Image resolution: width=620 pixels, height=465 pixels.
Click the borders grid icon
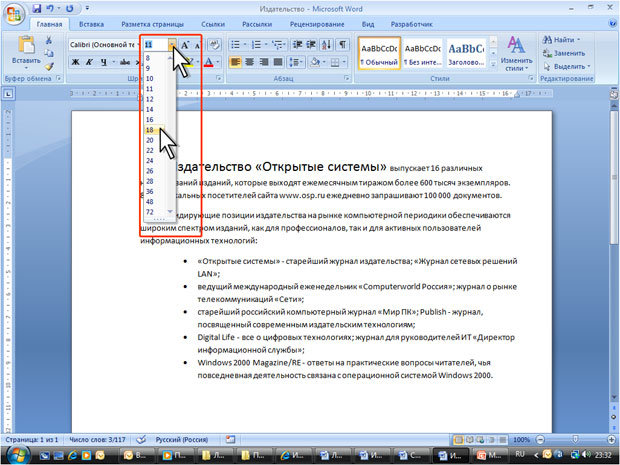pyautogui.click(x=335, y=62)
